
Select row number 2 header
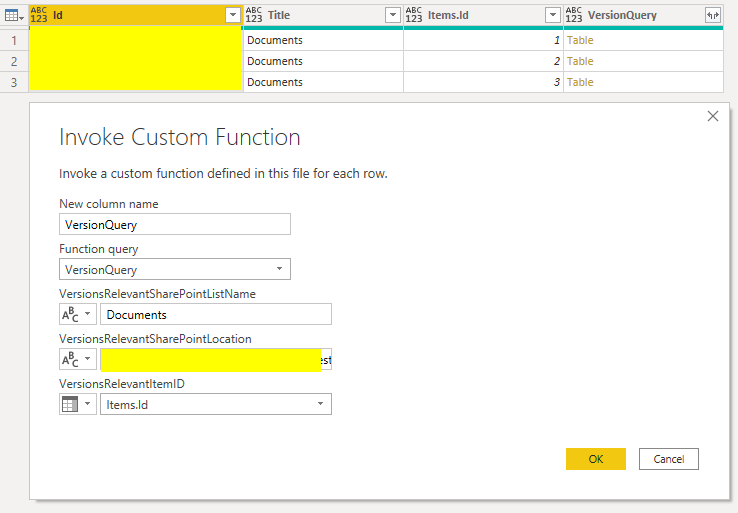tap(14, 61)
